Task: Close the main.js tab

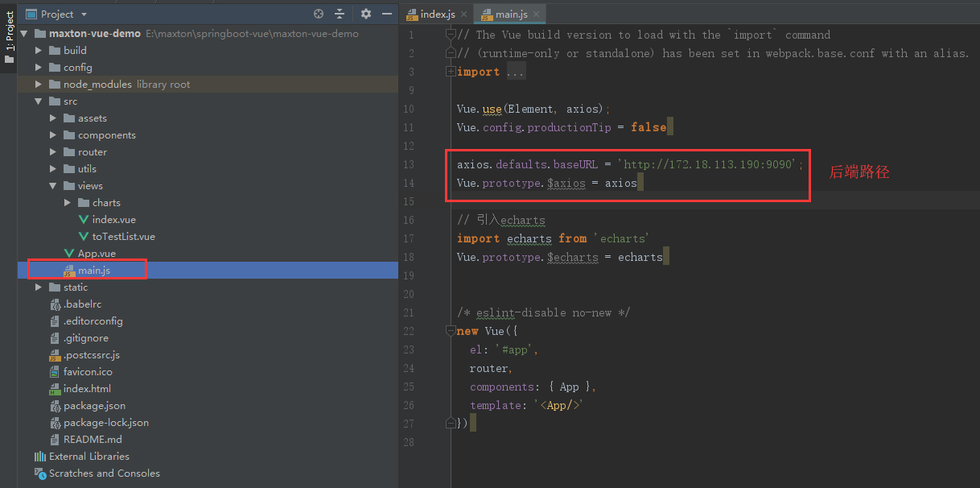Action: click(537, 14)
